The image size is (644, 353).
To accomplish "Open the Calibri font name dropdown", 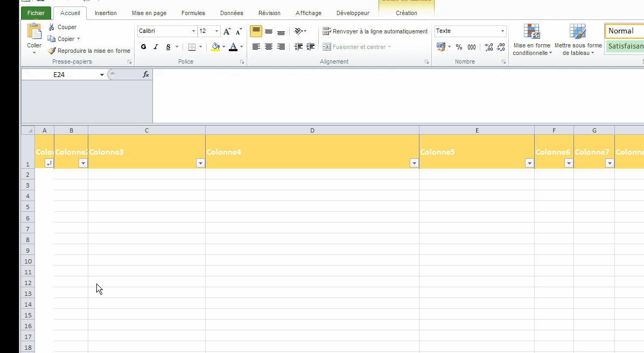I will click(x=193, y=31).
